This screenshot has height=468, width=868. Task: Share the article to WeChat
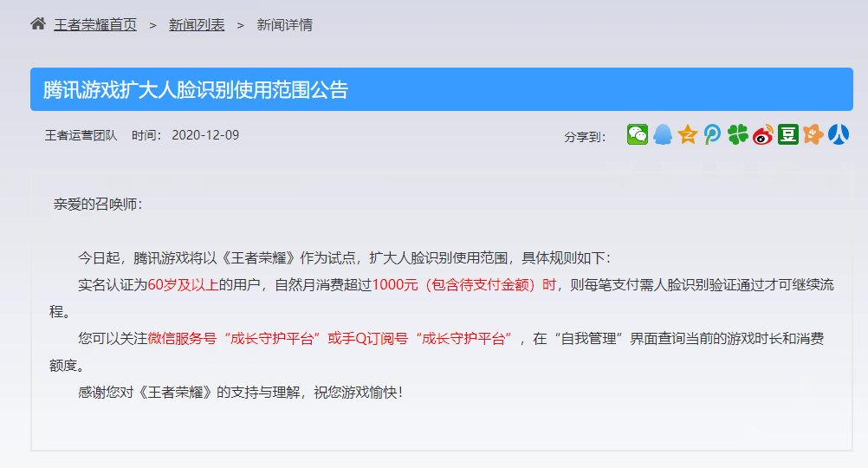click(638, 134)
